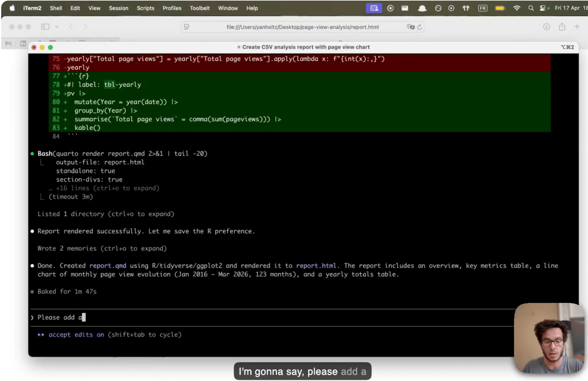Open the Toolbelt menu
Viewport: 588px width, 381px height.
pos(199,8)
